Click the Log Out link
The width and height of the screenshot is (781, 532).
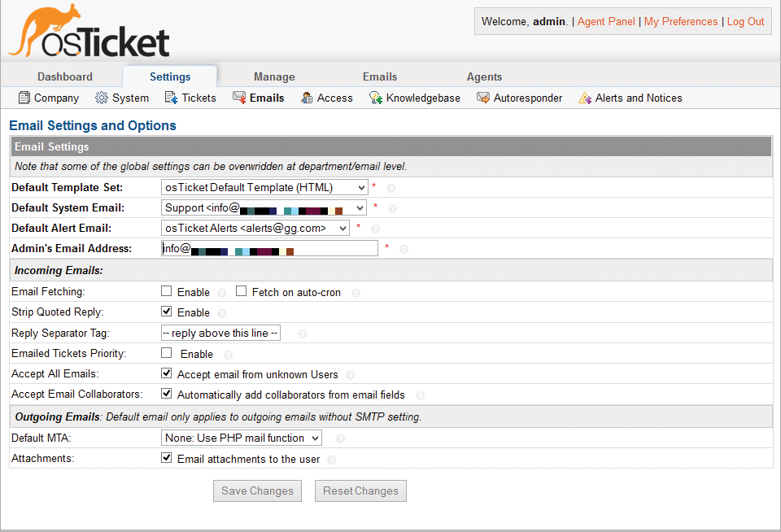coord(746,21)
